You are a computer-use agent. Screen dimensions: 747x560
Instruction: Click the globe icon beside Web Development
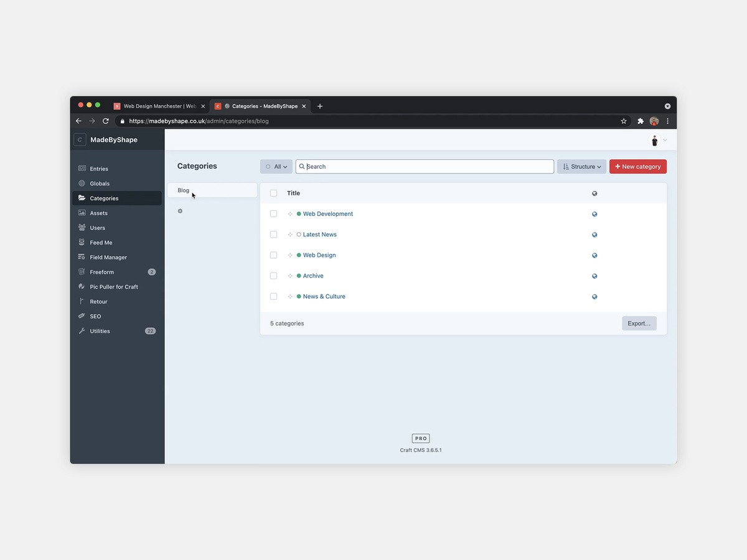(594, 213)
